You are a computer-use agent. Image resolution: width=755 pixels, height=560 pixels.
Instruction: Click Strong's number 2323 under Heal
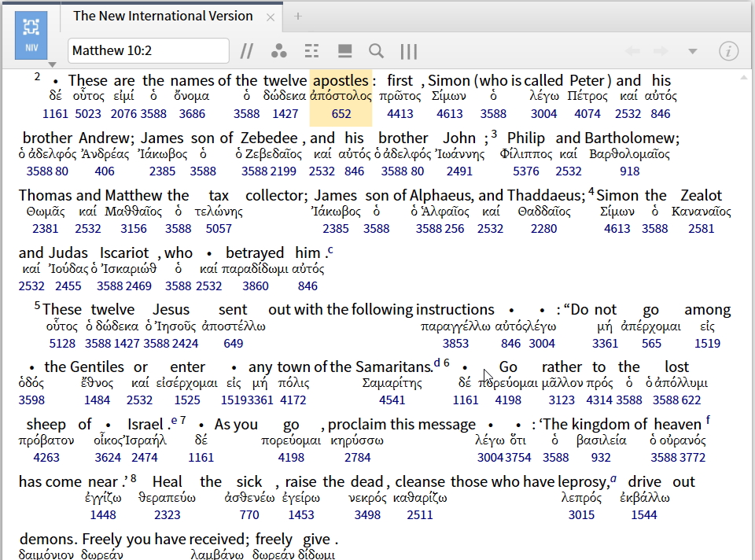[167, 514]
